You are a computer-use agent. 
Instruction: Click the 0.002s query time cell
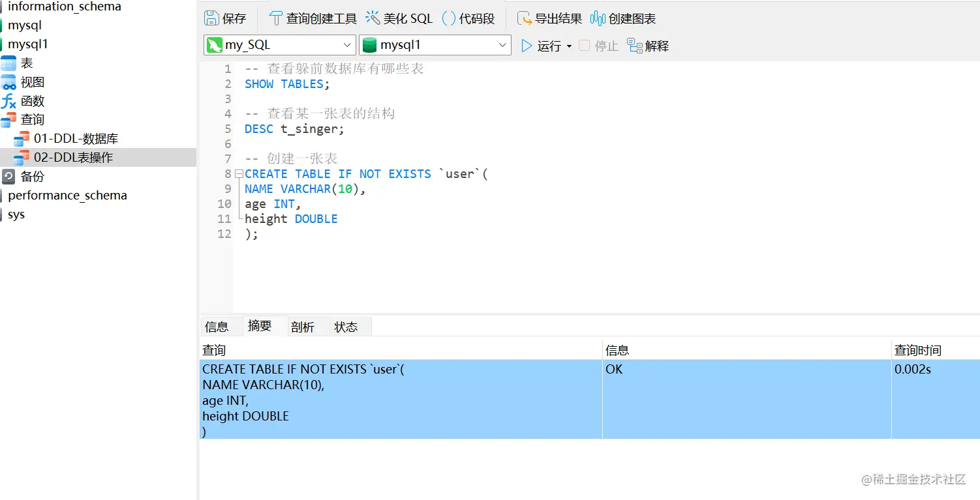(936, 399)
